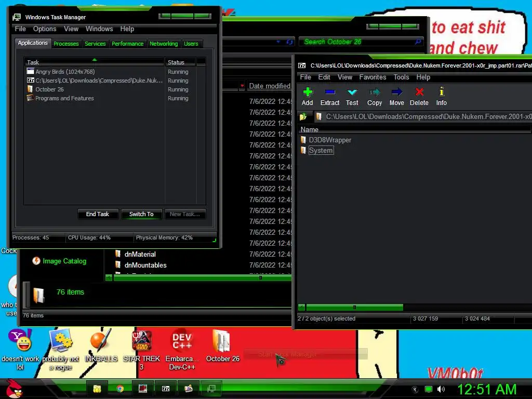Switch to the Processes tab
This screenshot has width=532, height=399.
[66, 44]
